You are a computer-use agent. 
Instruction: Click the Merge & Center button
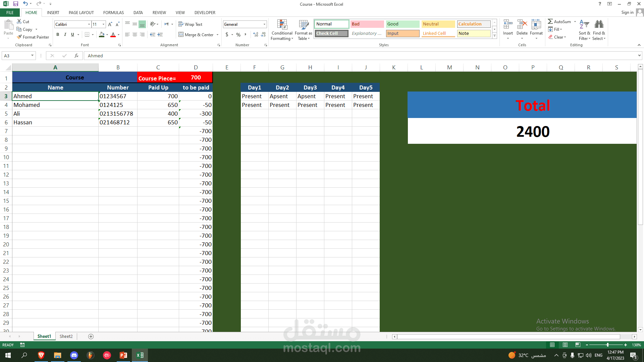pos(196,35)
